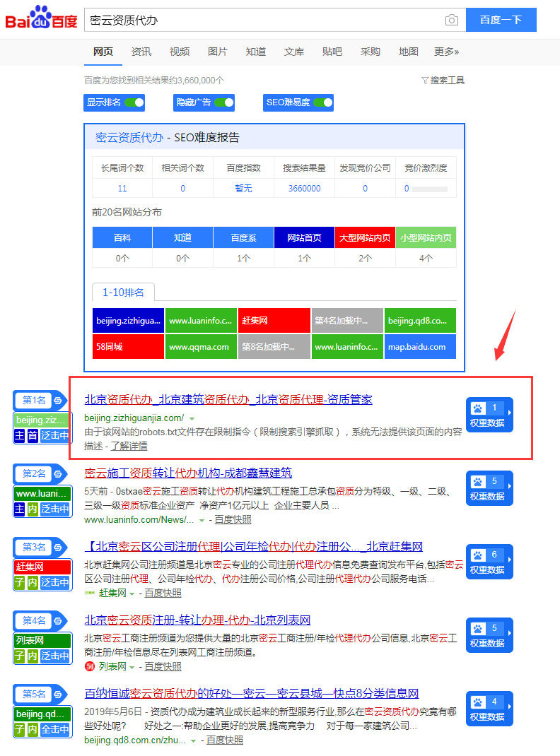The height and width of the screenshot is (756, 560).
Task: Click the camera image search icon
Action: (x=452, y=20)
